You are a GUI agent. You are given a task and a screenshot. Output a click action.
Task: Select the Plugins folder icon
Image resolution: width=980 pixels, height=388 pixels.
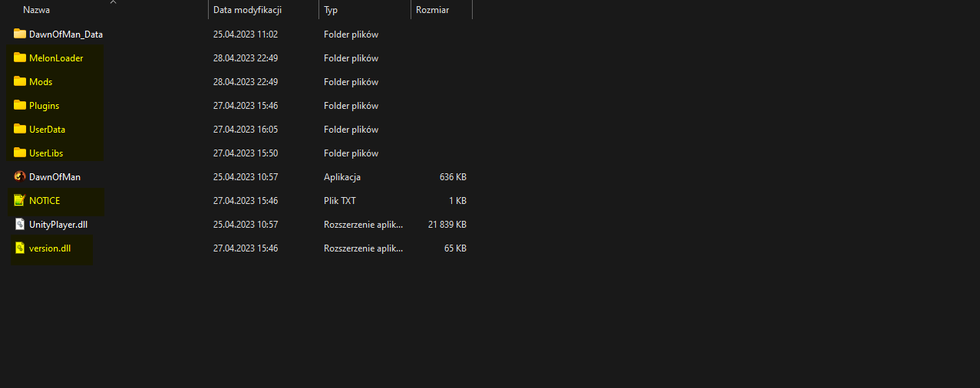click(x=20, y=105)
